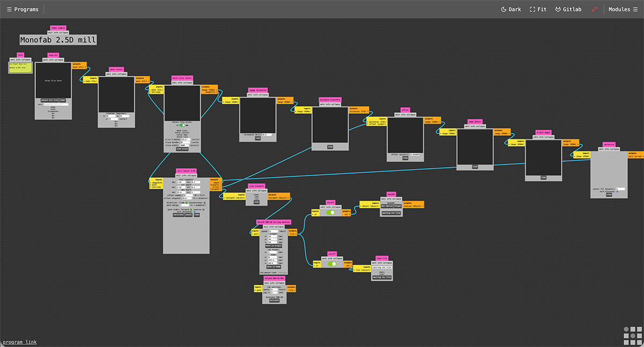Click the move to origin button
This screenshot has height=347, width=644.
coord(274,245)
